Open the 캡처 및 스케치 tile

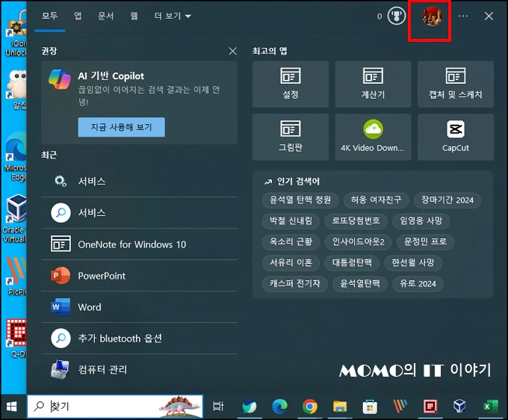(456, 84)
